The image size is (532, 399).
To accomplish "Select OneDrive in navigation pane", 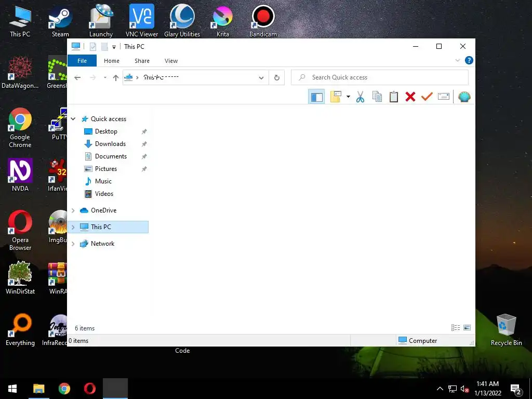I will (103, 210).
